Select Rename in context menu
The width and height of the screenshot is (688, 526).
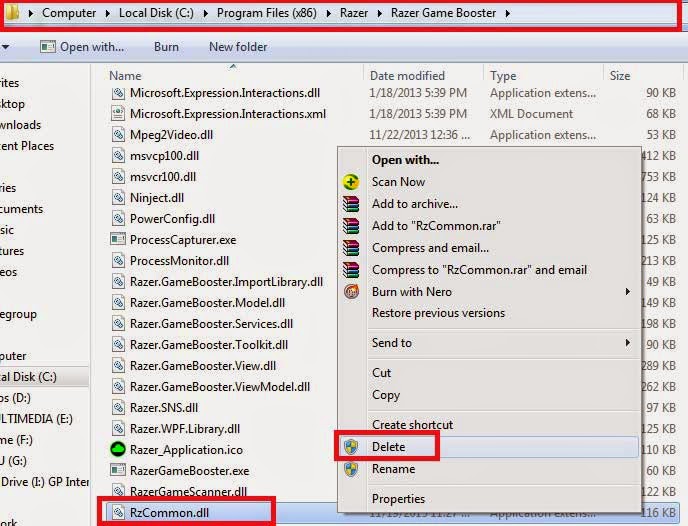(393, 469)
